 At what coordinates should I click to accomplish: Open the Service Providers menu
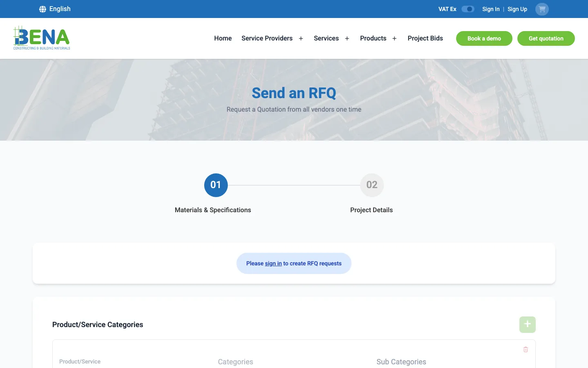click(267, 38)
